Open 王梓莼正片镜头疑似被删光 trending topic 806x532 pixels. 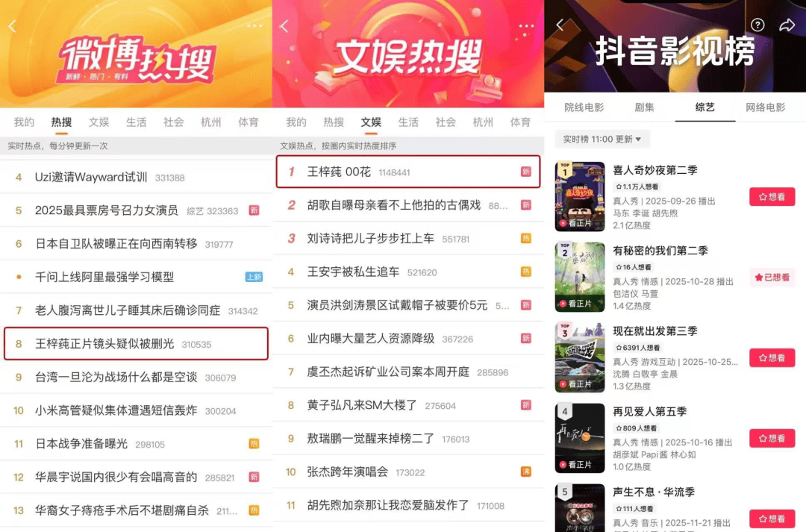[136, 344]
